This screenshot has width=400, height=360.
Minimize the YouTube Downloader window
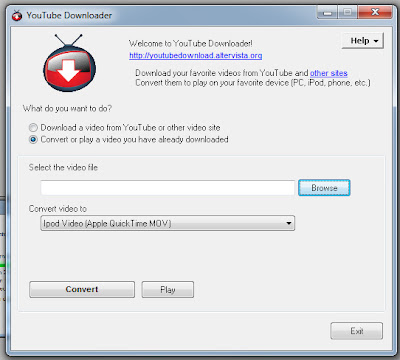(327, 13)
